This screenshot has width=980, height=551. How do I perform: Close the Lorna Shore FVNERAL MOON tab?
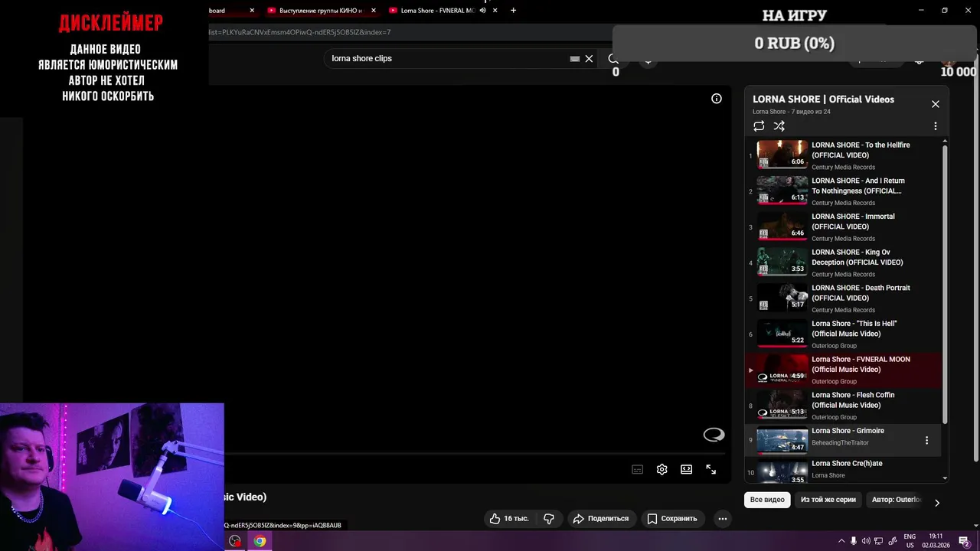pyautogui.click(x=496, y=11)
